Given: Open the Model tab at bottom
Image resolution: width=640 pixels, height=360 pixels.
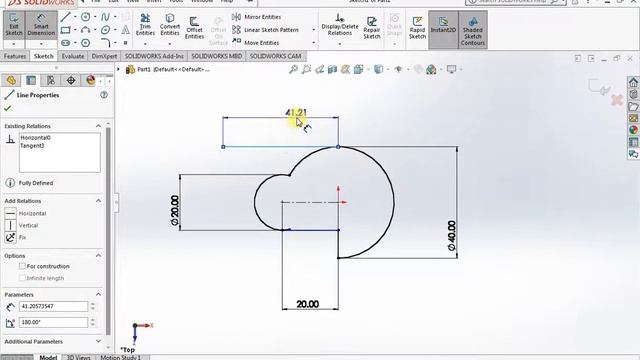Looking at the screenshot, I should click(x=48, y=357).
